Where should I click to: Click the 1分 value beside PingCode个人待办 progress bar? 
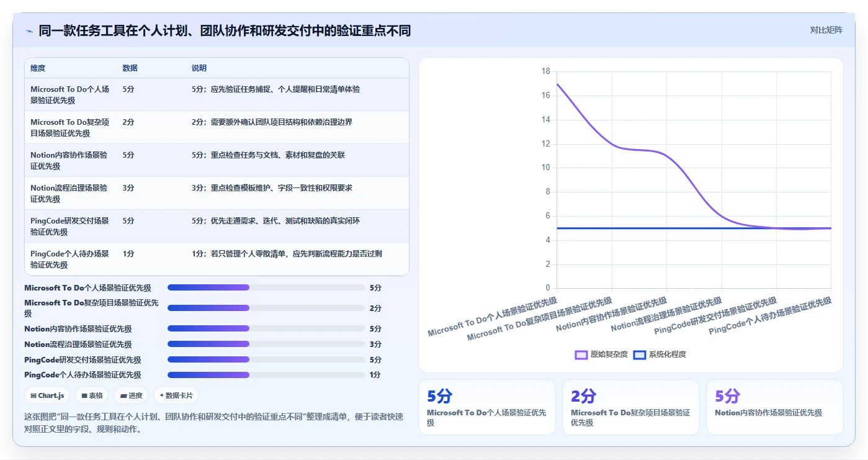coord(375,375)
